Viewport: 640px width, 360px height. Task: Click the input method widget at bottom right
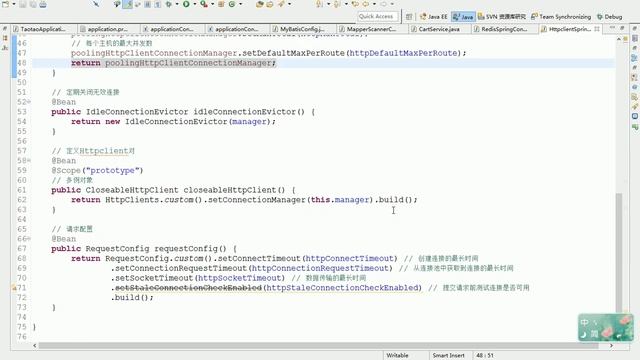[606, 327]
